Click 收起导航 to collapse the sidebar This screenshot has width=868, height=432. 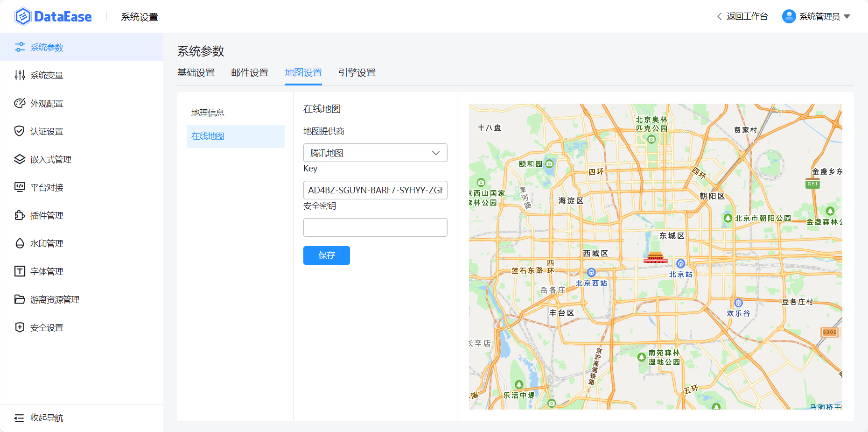pyautogui.click(x=47, y=418)
